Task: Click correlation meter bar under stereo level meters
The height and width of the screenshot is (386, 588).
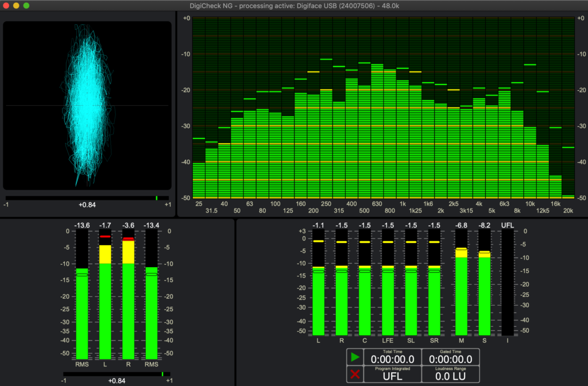Action: click(x=117, y=374)
